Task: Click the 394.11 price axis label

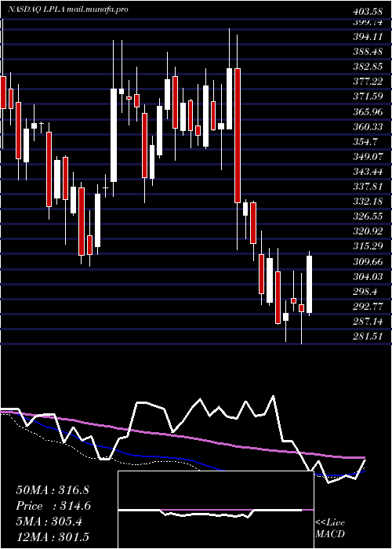Action: click(368, 37)
